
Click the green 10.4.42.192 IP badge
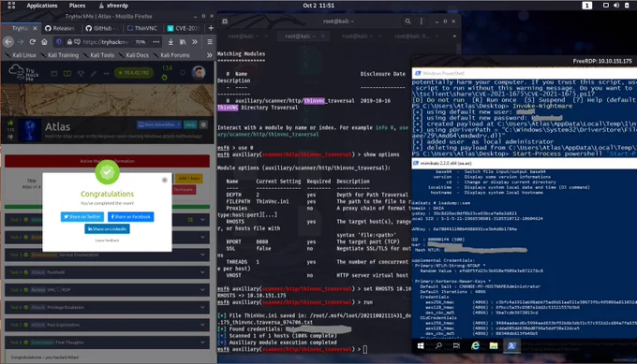pos(134,73)
